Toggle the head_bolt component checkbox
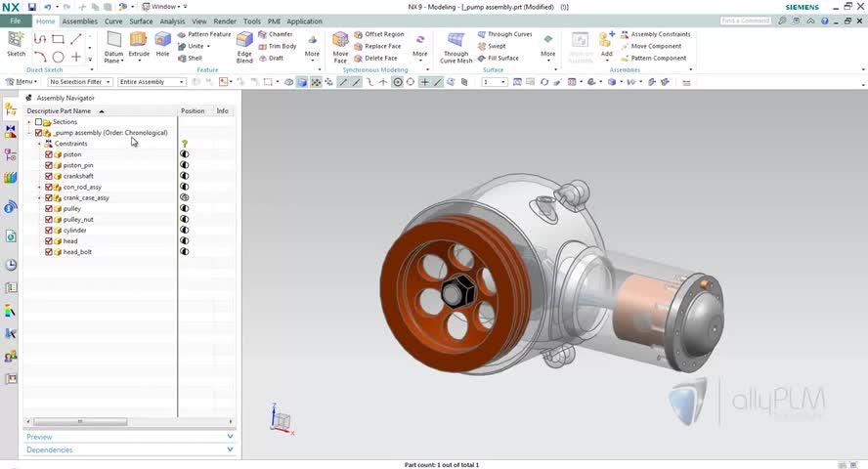The height and width of the screenshot is (469, 868). [49, 252]
